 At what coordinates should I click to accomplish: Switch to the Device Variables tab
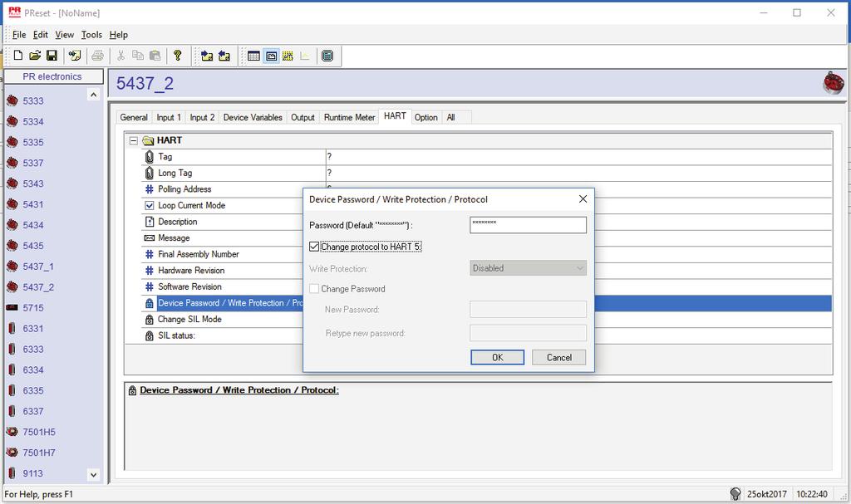tap(253, 117)
